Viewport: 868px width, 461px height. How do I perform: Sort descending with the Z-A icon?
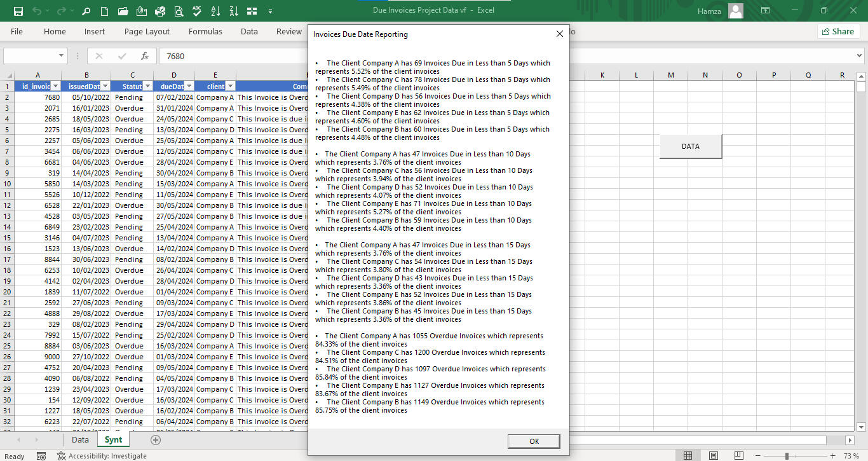pos(234,11)
